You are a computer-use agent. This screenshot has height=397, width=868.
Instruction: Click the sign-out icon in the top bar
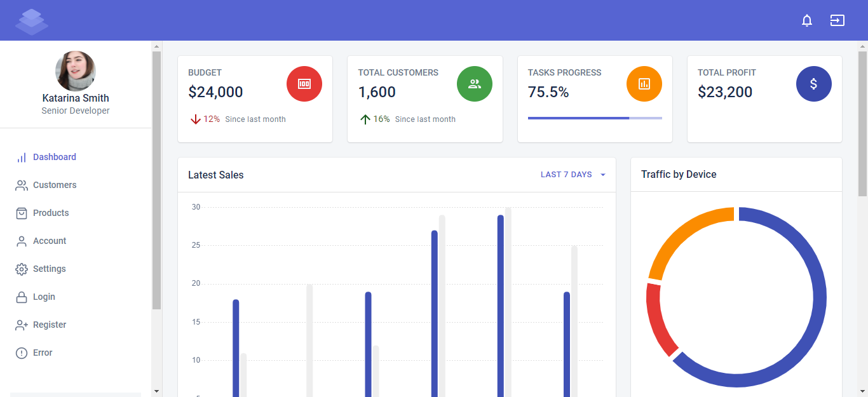tap(837, 20)
